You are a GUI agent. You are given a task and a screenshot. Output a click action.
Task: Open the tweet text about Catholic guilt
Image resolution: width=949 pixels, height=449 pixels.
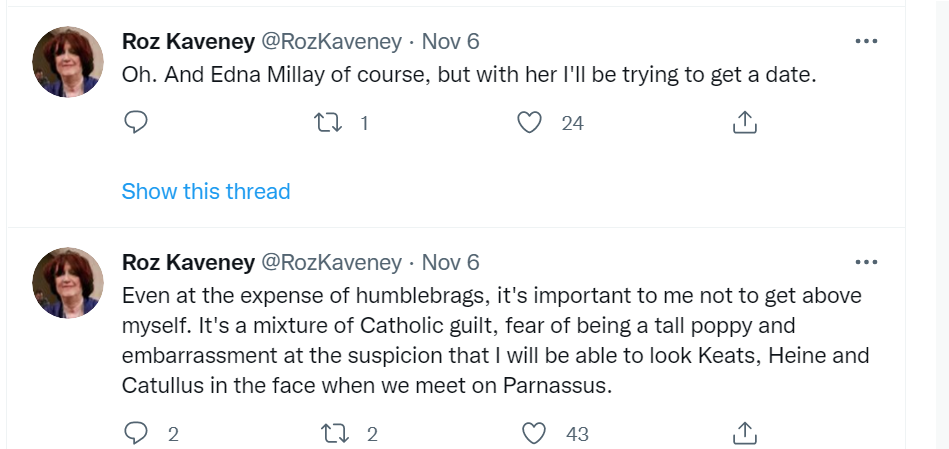(490, 340)
